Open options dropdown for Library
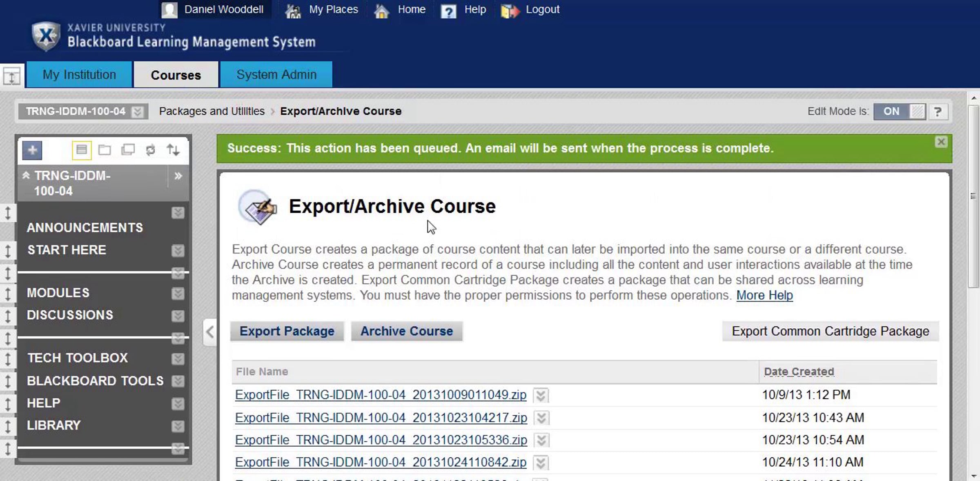 [178, 426]
